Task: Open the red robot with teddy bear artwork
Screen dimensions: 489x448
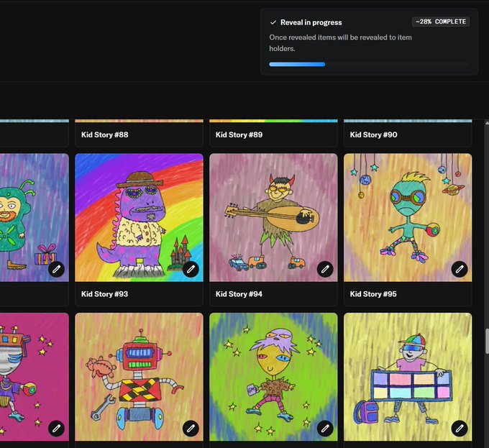Action: (x=139, y=377)
